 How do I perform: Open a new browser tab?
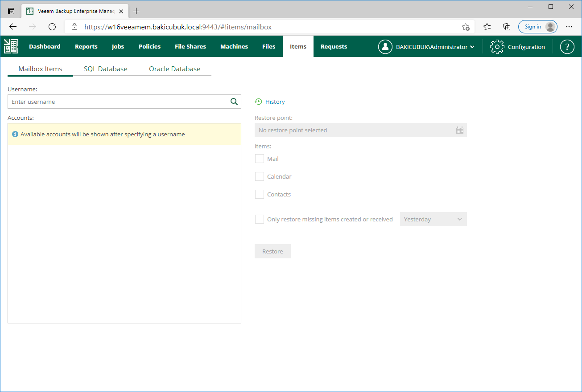tap(136, 11)
